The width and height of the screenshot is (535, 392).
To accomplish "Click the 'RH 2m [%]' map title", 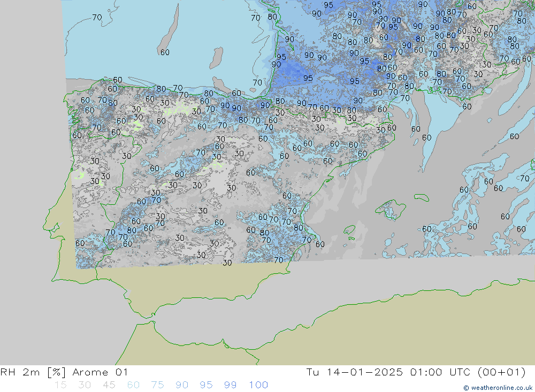I will pyautogui.click(x=33, y=372).
